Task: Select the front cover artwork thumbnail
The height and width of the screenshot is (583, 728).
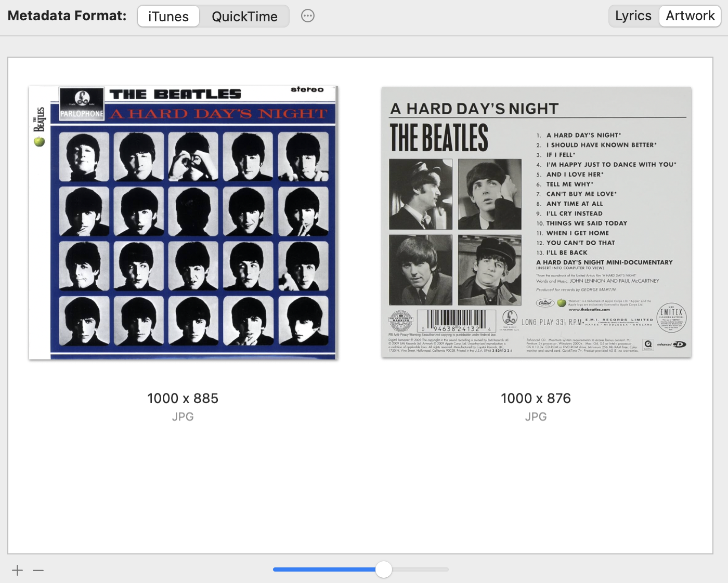Action: click(x=183, y=222)
